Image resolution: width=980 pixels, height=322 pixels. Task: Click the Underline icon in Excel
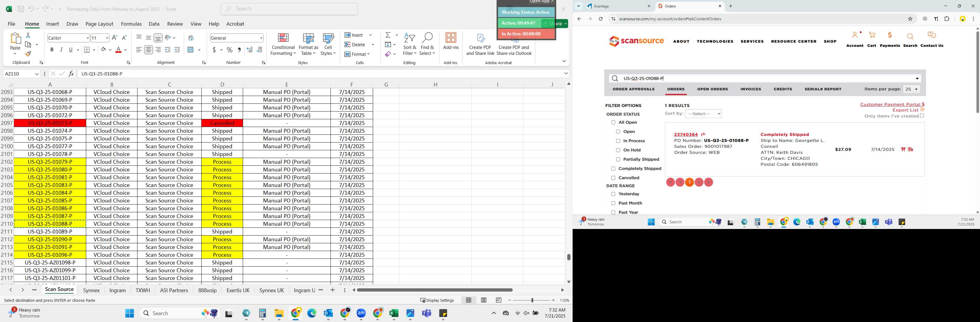[71, 50]
